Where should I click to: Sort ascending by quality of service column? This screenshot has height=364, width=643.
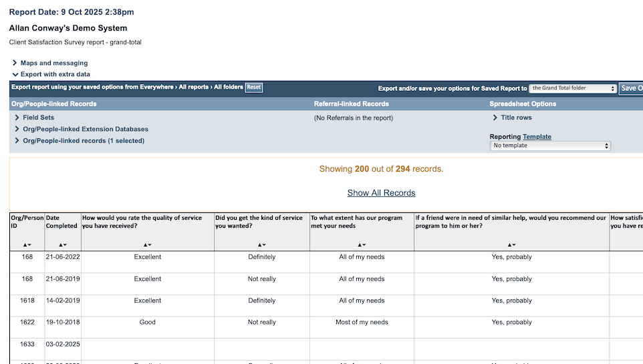click(145, 245)
